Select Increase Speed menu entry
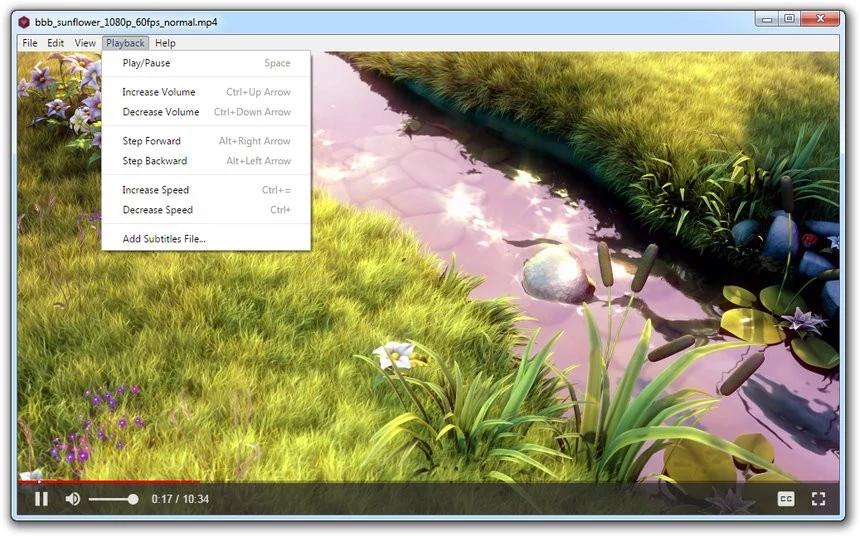The image size is (860, 537). coord(206,190)
